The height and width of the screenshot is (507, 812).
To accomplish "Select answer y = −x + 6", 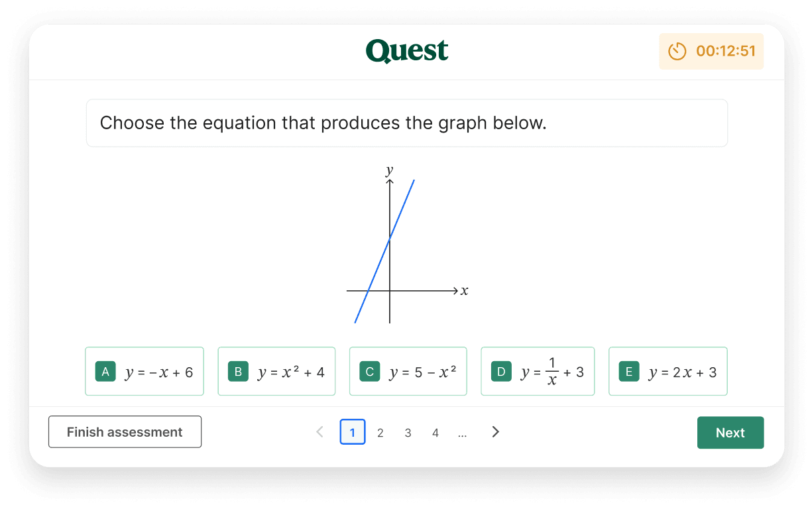I will coord(145,371).
